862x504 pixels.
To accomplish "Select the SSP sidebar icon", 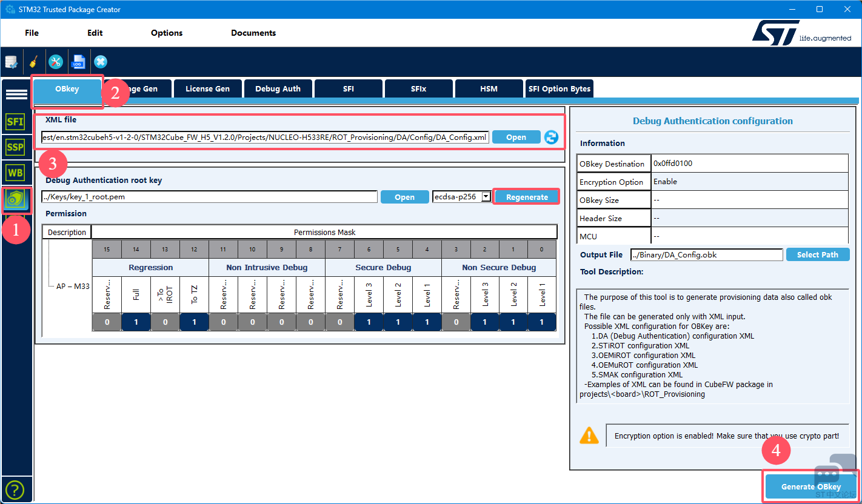I will pyautogui.click(x=15, y=147).
